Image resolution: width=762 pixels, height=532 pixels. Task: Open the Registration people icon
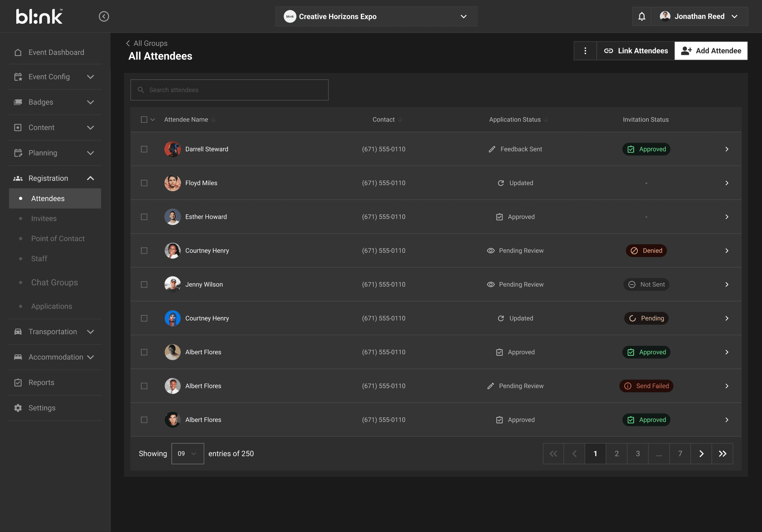tap(18, 178)
